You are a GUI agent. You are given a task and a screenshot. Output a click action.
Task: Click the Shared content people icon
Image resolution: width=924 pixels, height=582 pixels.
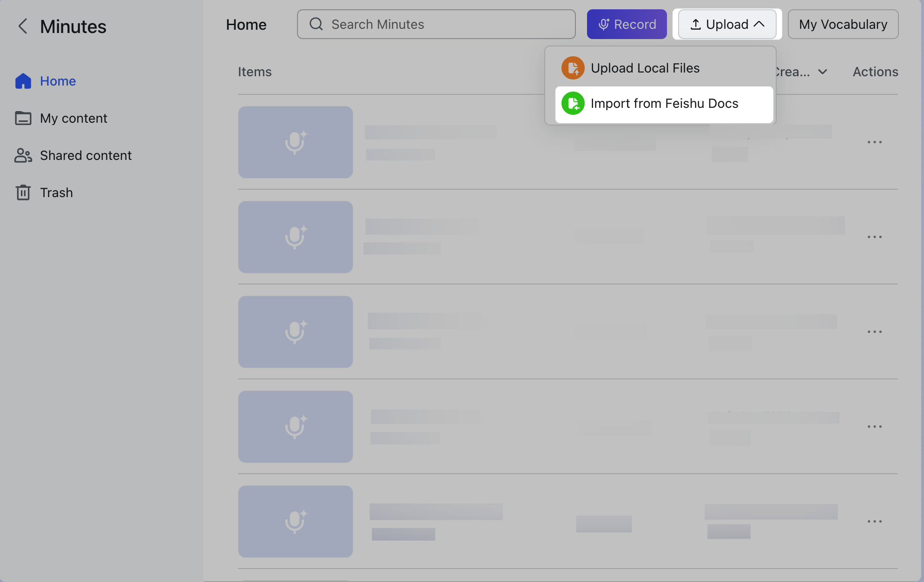(23, 155)
